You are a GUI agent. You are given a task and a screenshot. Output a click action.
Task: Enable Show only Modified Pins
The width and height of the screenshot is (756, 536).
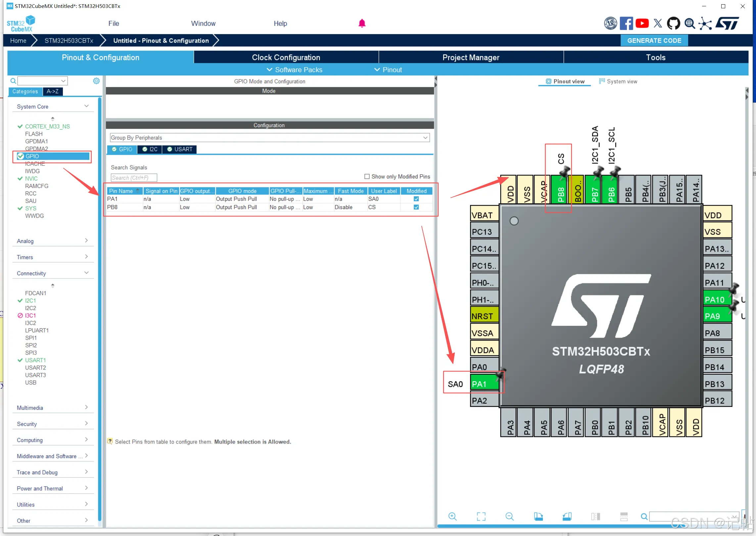click(x=367, y=176)
